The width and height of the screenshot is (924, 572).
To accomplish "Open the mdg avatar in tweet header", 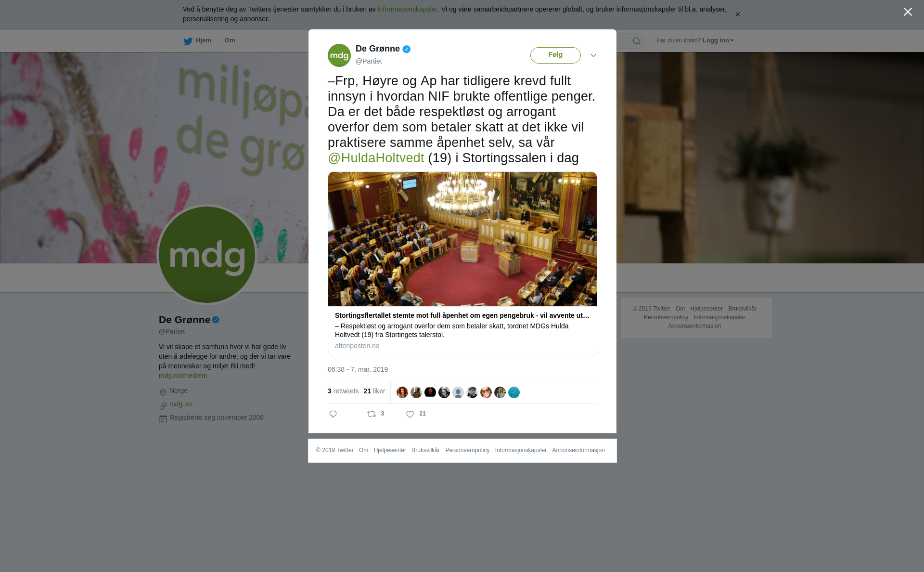I will point(339,55).
